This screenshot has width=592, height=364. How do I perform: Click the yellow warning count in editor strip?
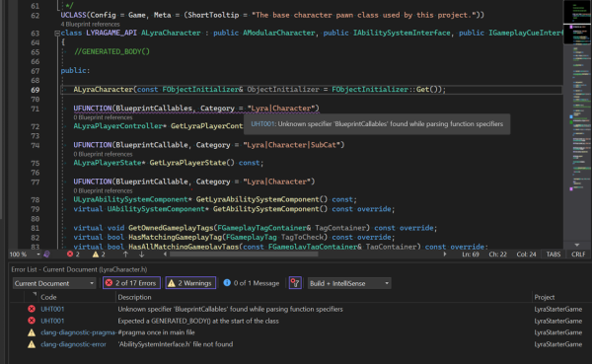(99, 255)
